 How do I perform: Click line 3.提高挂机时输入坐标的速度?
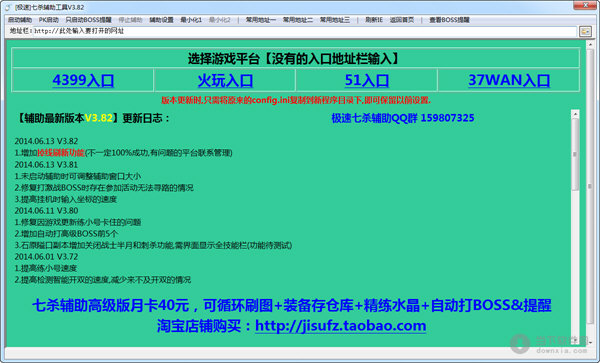click(65, 199)
